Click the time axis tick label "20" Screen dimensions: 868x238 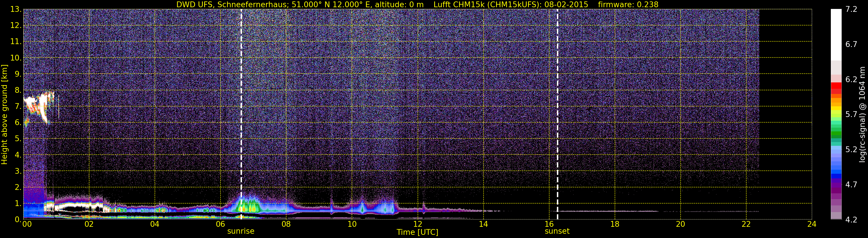pyautogui.click(x=680, y=224)
